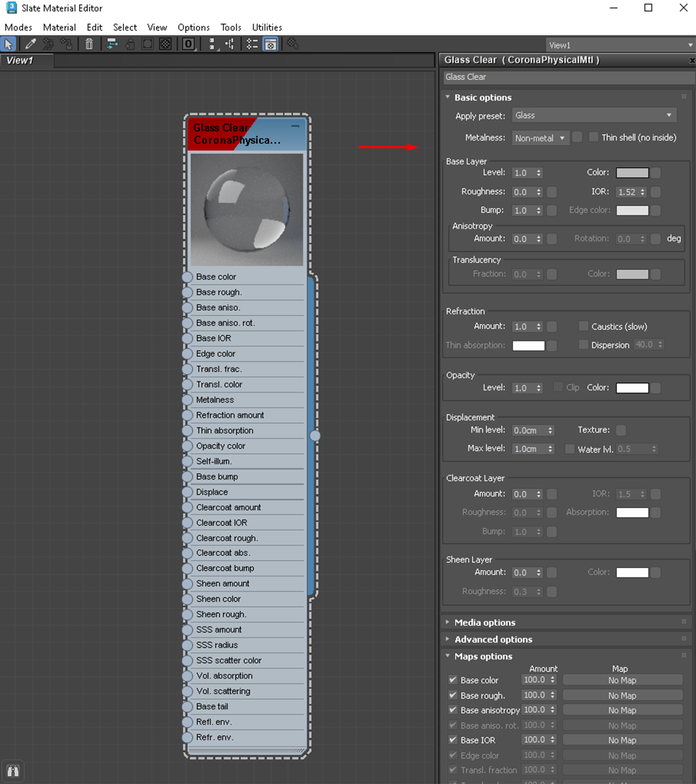Click Put Material to Scene icon
The width and height of the screenshot is (696, 784).
(x=48, y=44)
